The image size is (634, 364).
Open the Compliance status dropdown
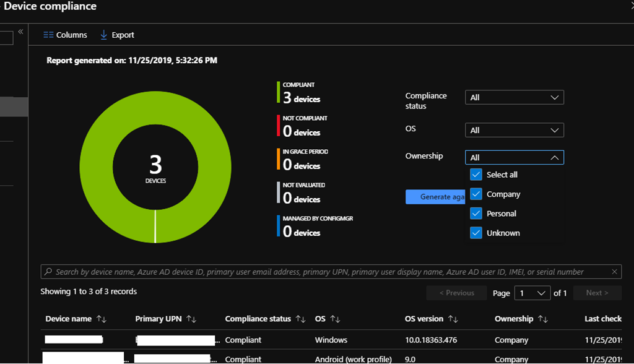pyautogui.click(x=514, y=98)
